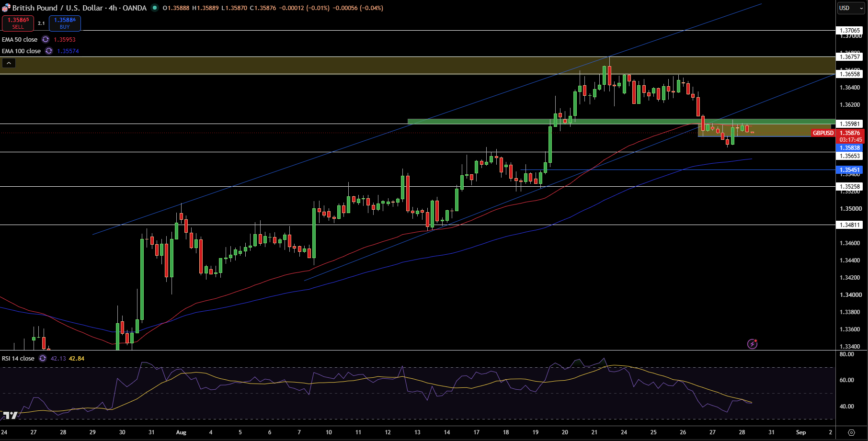Click the BUY 1.35886 button
Image resolution: width=868 pixels, height=441 pixels.
tap(65, 23)
